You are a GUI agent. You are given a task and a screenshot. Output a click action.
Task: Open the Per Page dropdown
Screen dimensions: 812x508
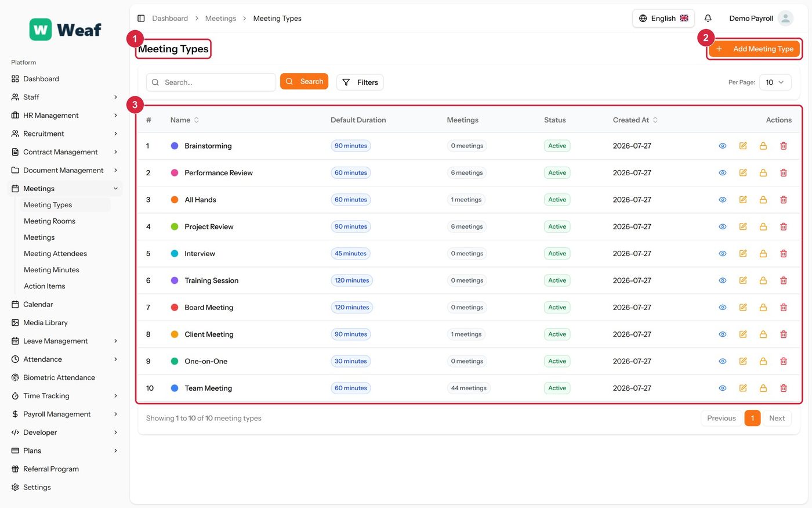(775, 82)
